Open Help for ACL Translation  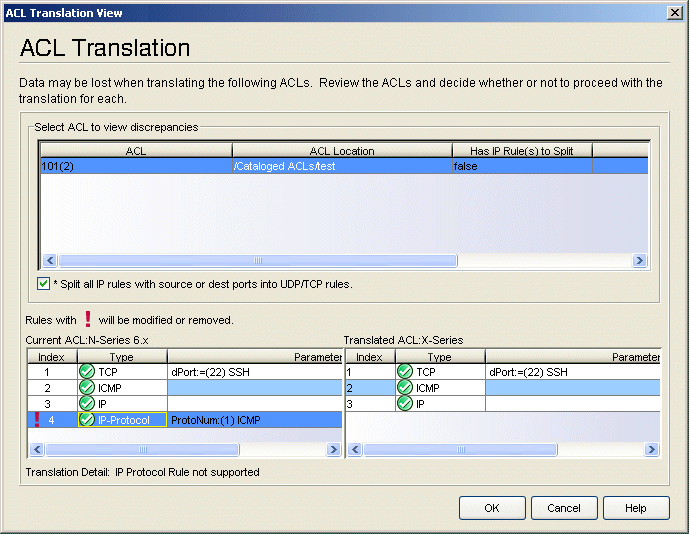click(x=636, y=508)
